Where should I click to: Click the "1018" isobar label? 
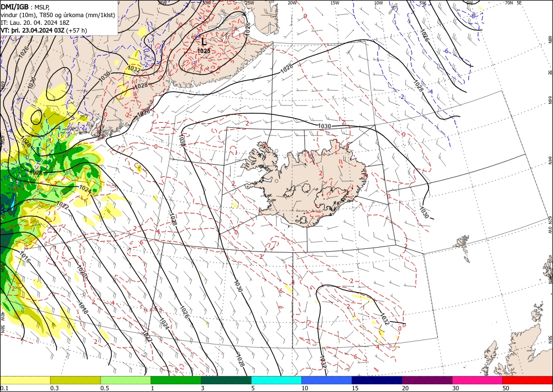pyautogui.click(x=84, y=308)
